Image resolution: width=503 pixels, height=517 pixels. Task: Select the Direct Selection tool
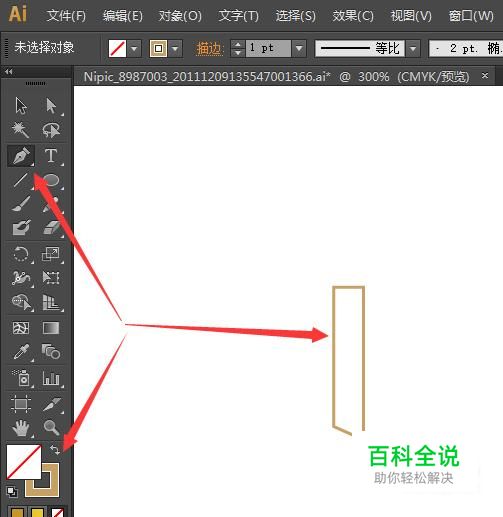[x=51, y=106]
